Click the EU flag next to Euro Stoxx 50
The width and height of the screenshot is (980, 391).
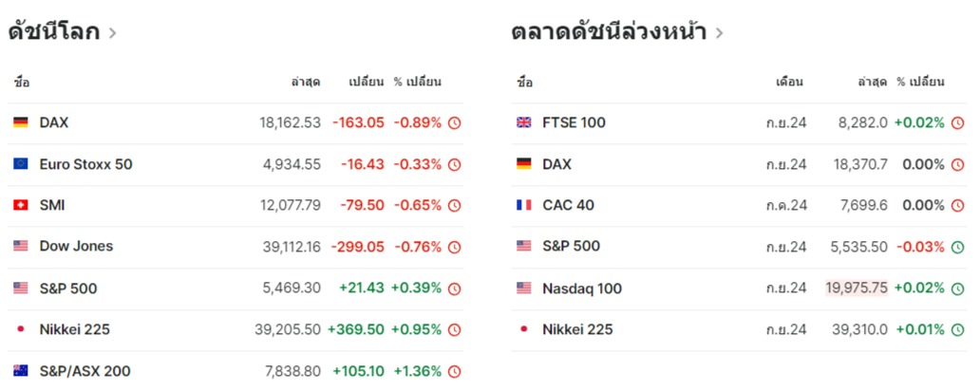pyautogui.click(x=21, y=164)
